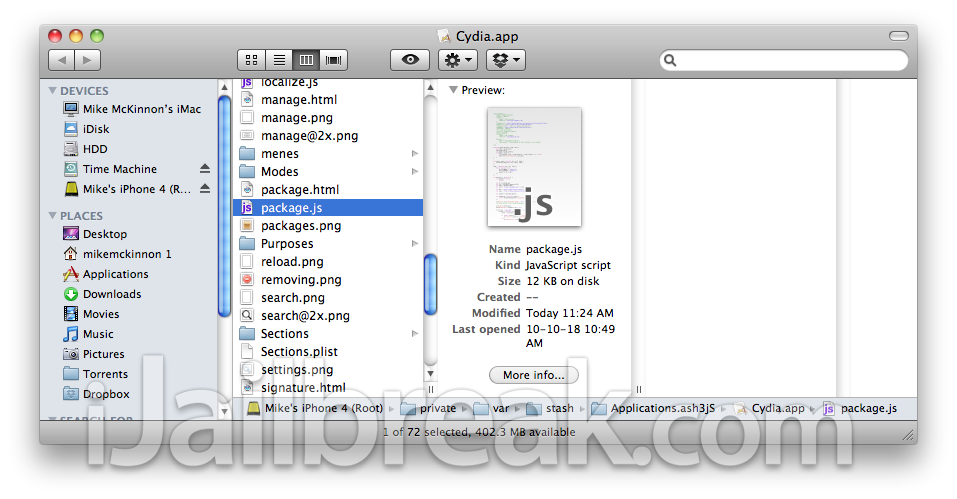Click the file list scrollbar thumb

coord(430,284)
